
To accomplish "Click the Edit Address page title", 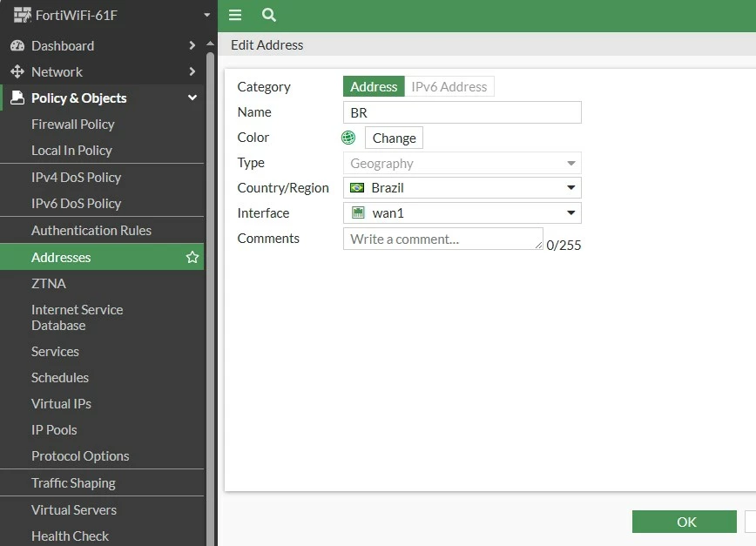I will click(267, 44).
